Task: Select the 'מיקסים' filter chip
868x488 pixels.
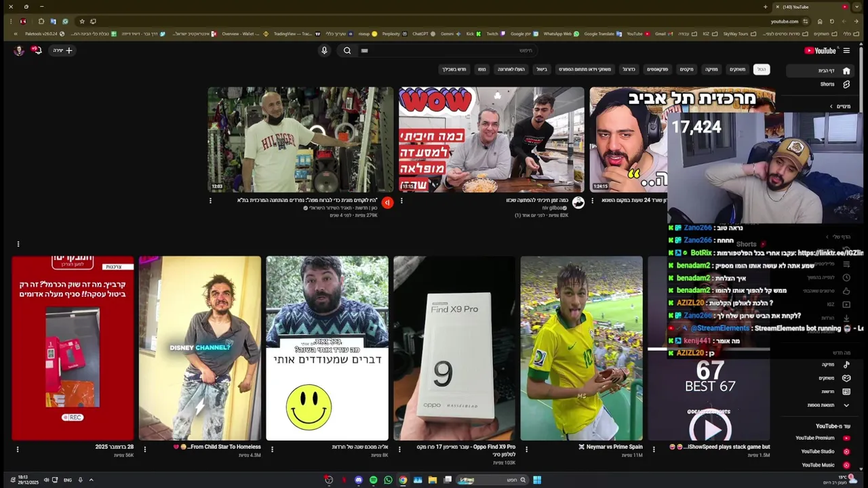Action: (x=687, y=69)
